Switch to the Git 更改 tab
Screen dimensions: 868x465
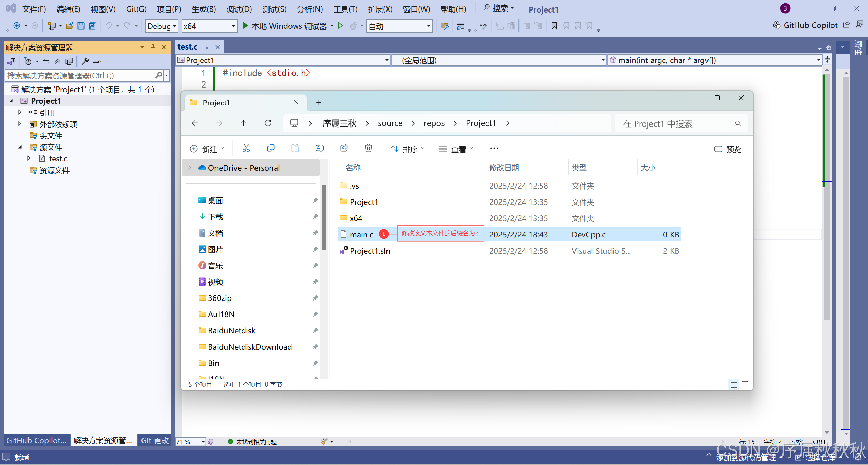coord(155,440)
